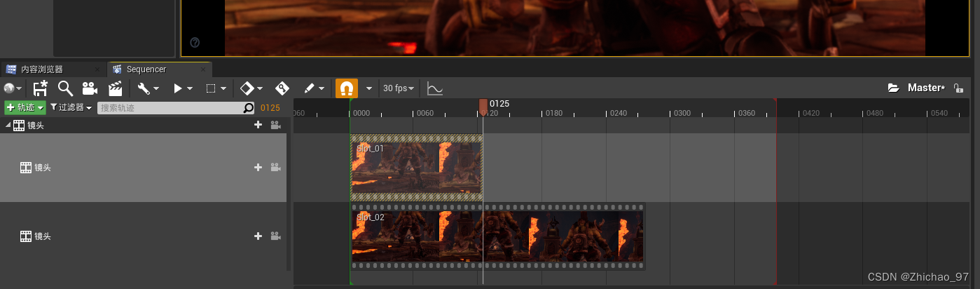Click the folder icon next to Master
The image size is (980, 289).
point(893,88)
